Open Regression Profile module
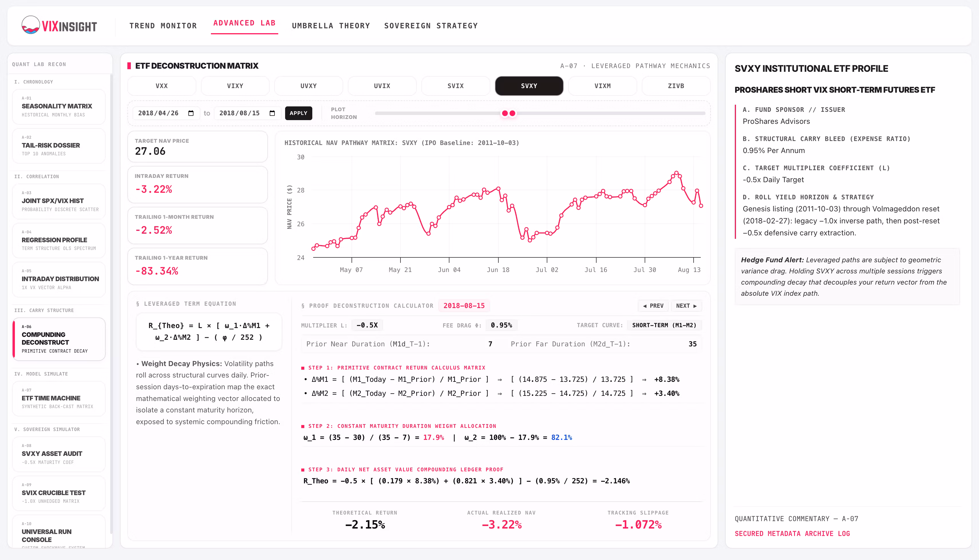This screenshot has height=560, width=979. [59, 240]
